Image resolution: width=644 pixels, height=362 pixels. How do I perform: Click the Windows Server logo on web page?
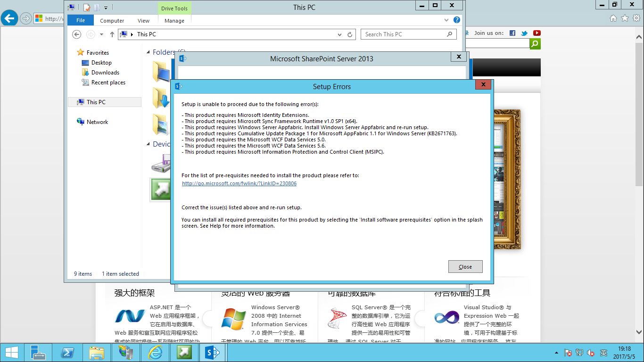pyautogui.click(x=233, y=319)
